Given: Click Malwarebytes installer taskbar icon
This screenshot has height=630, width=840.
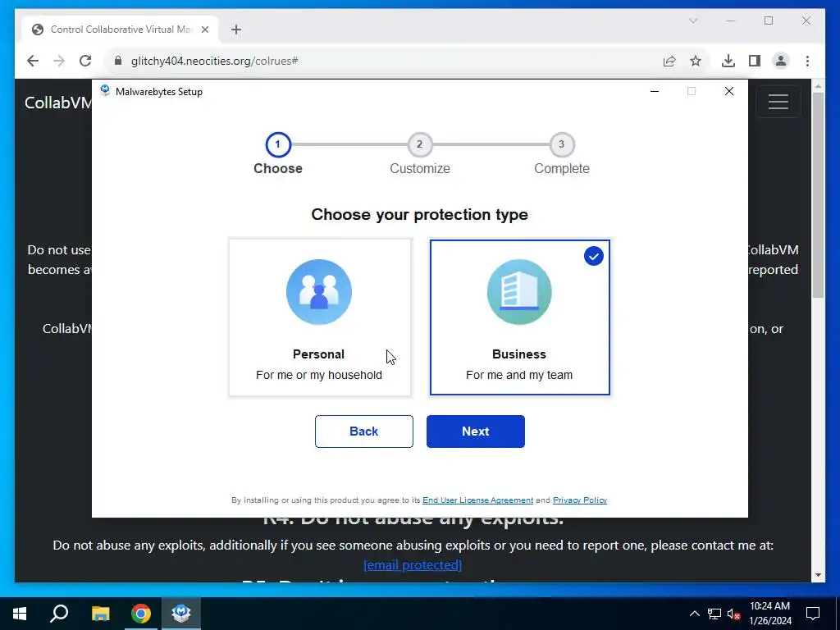Looking at the screenshot, I should [x=181, y=614].
